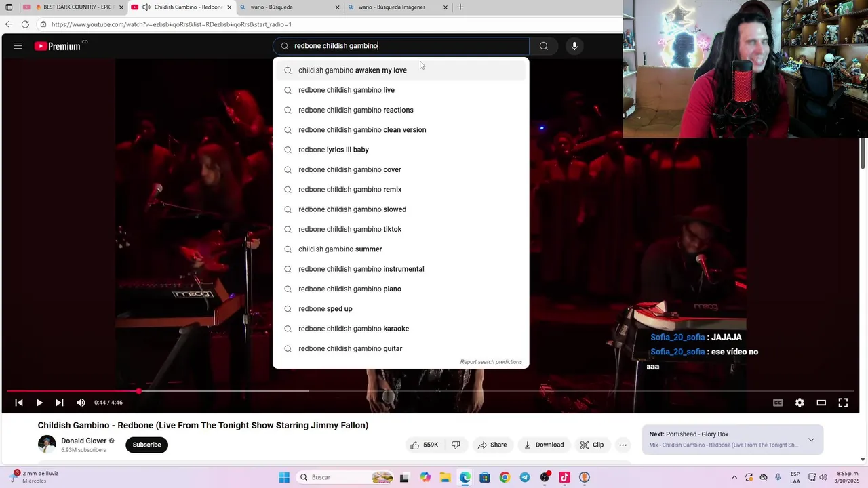Choose suggestion 'redbone childish gambino tiktok'
Viewport: 868px width, 488px height.
pyautogui.click(x=400, y=229)
